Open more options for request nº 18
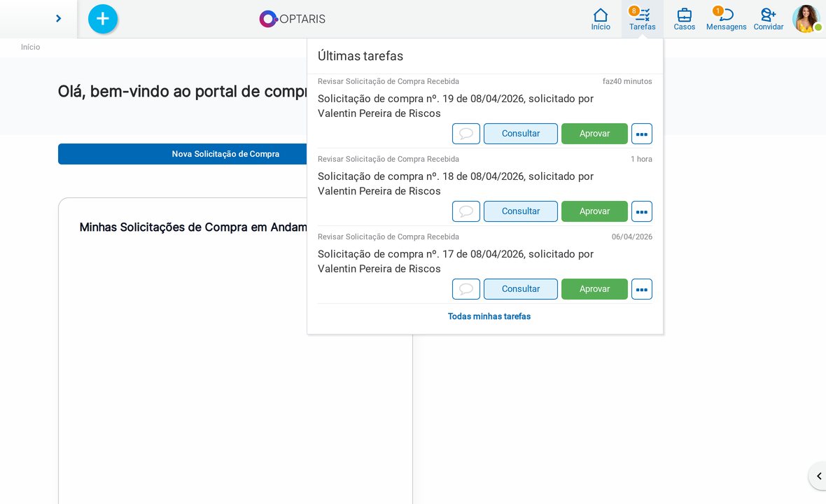The image size is (826, 504). point(642,211)
